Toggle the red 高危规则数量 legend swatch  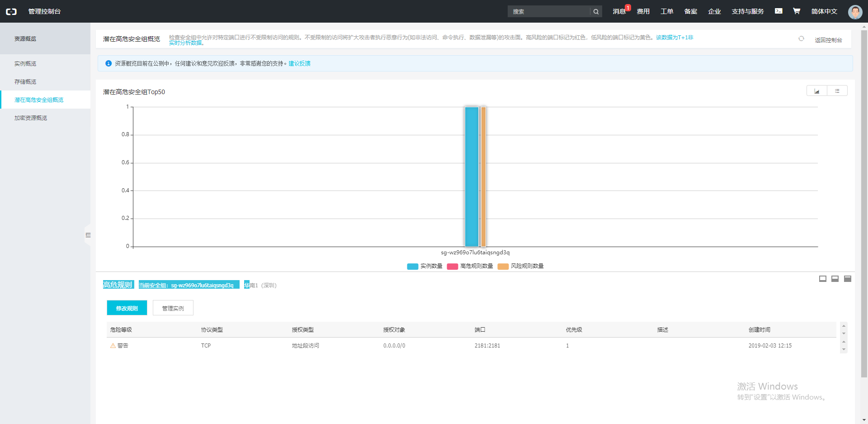coord(453,267)
